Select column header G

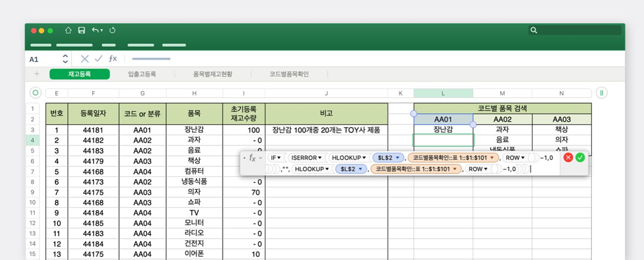point(143,93)
